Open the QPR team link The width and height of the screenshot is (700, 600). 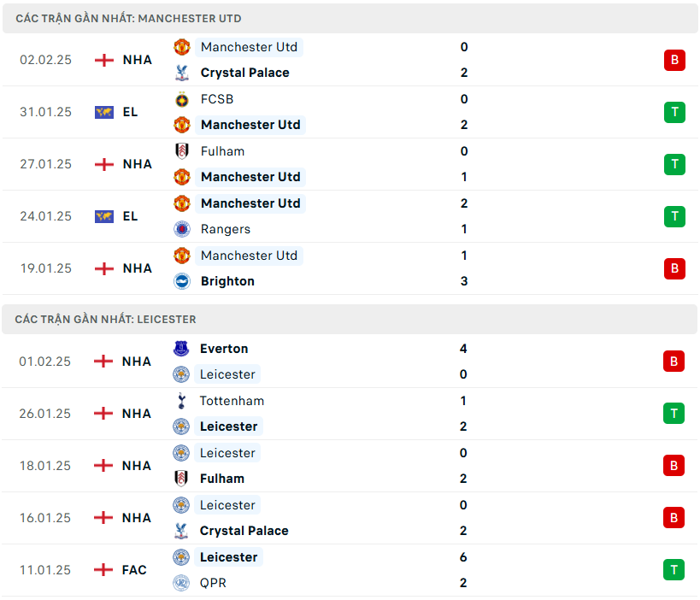click(x=213, y=583)
